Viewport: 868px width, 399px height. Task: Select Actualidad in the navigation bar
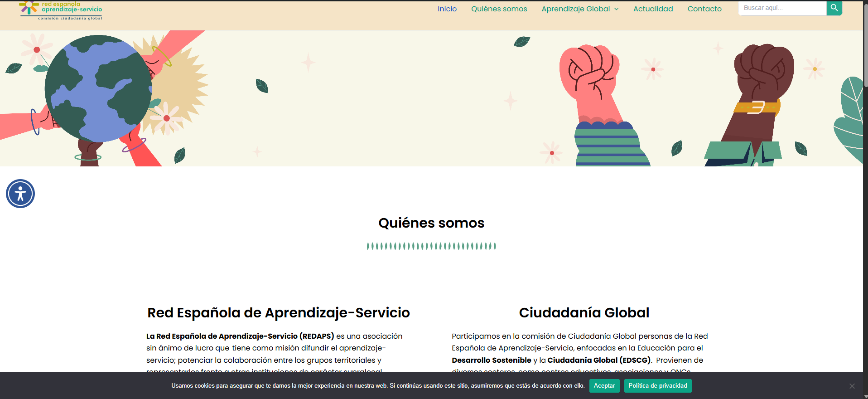pos(653,9)
